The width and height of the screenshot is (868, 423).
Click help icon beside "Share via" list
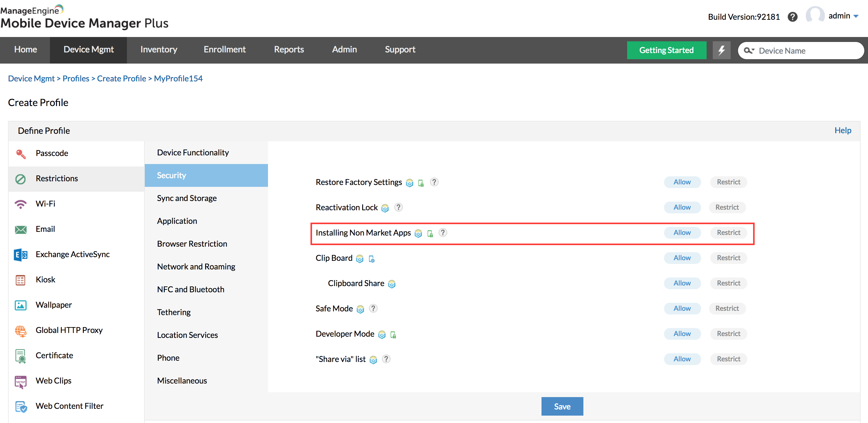[x=386, y=359]
